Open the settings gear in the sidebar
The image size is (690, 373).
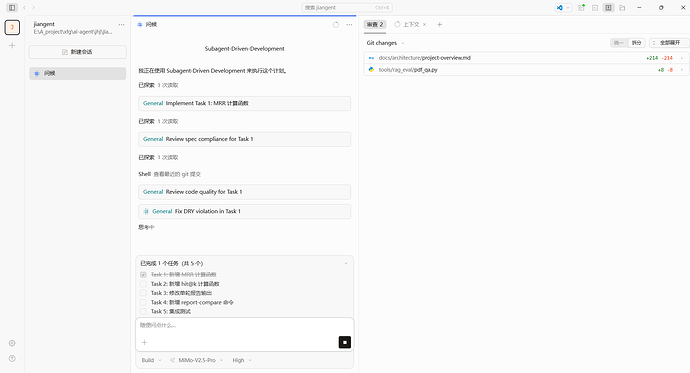pyautogui.click(x=12, y=343)
